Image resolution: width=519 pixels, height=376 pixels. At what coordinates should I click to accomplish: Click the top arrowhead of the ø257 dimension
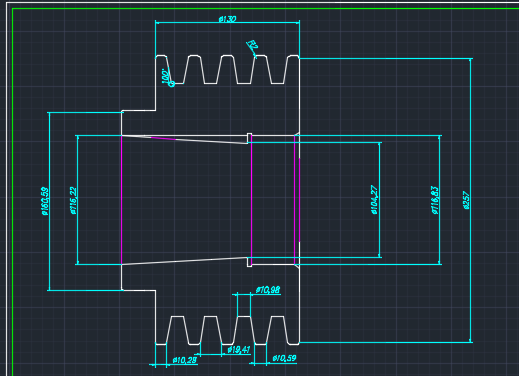471,60
